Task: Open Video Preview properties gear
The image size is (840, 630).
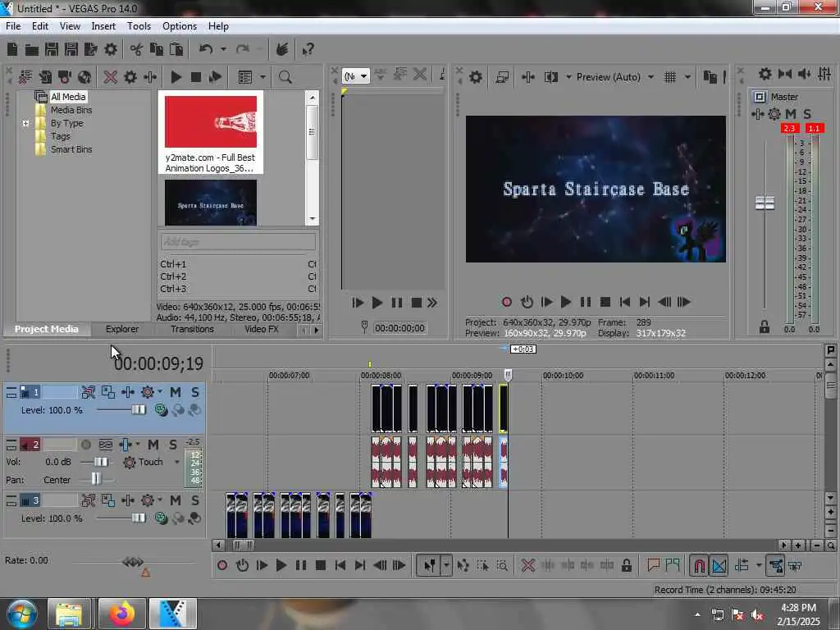Action: coord(475,77)
